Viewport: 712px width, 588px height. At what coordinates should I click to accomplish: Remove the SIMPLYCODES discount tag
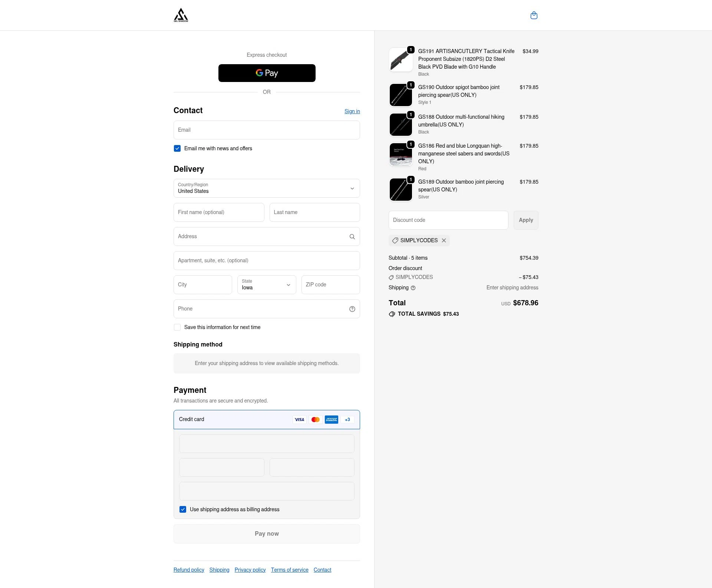point(444,240)
